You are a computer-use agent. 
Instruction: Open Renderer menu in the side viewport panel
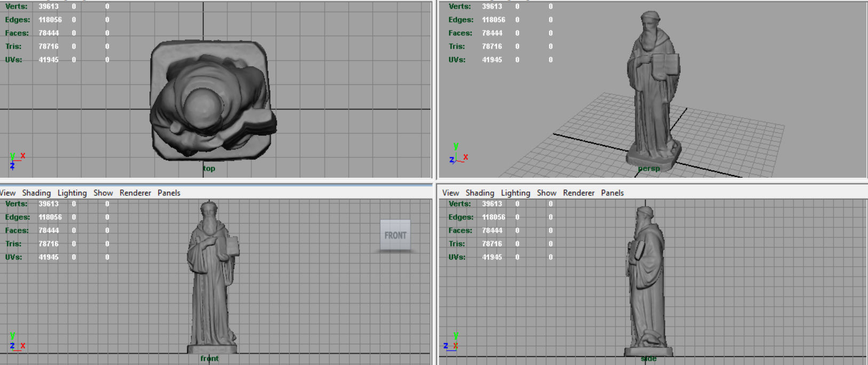pyautogui.click(x=578, y=193)
